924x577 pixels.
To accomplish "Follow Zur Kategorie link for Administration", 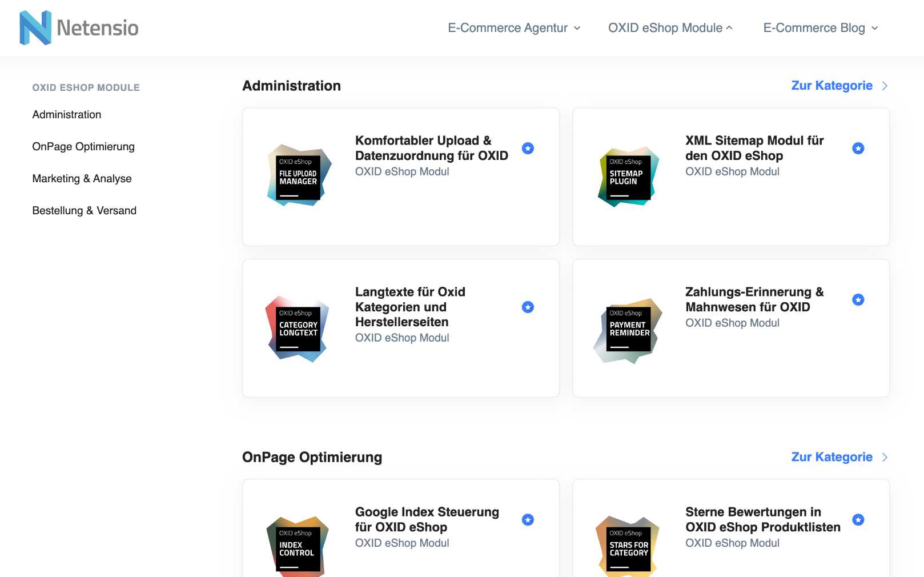I will (839, 86).
